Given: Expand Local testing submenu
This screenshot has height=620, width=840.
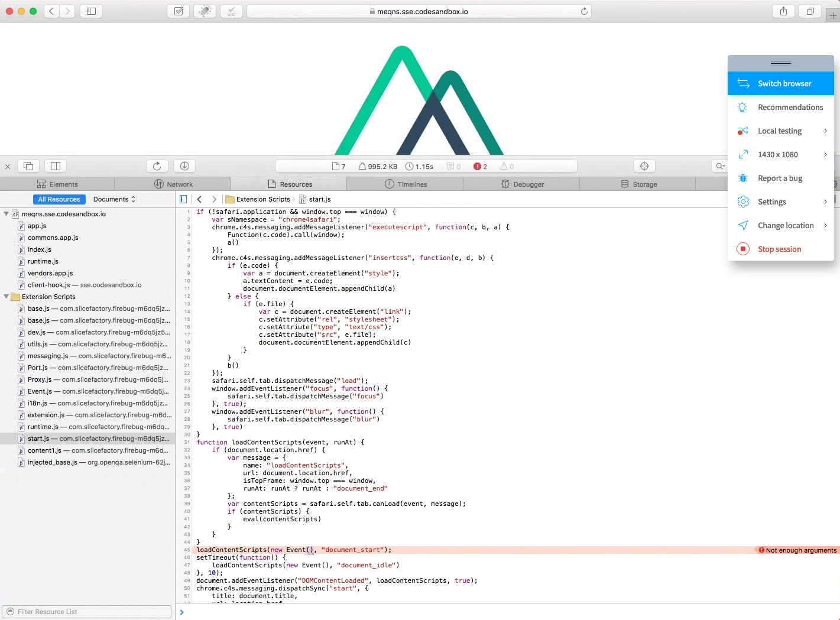Looking at the screenshot, I should coord(780,131).
